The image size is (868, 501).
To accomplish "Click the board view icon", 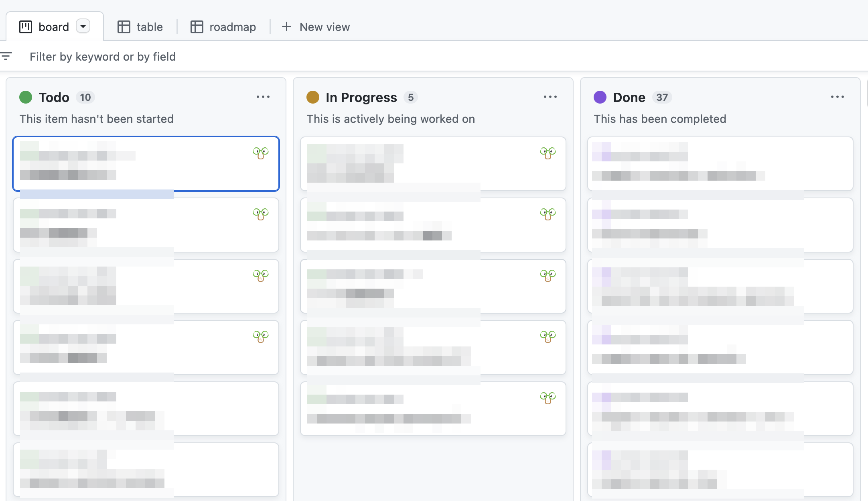I will click(26, 27).
